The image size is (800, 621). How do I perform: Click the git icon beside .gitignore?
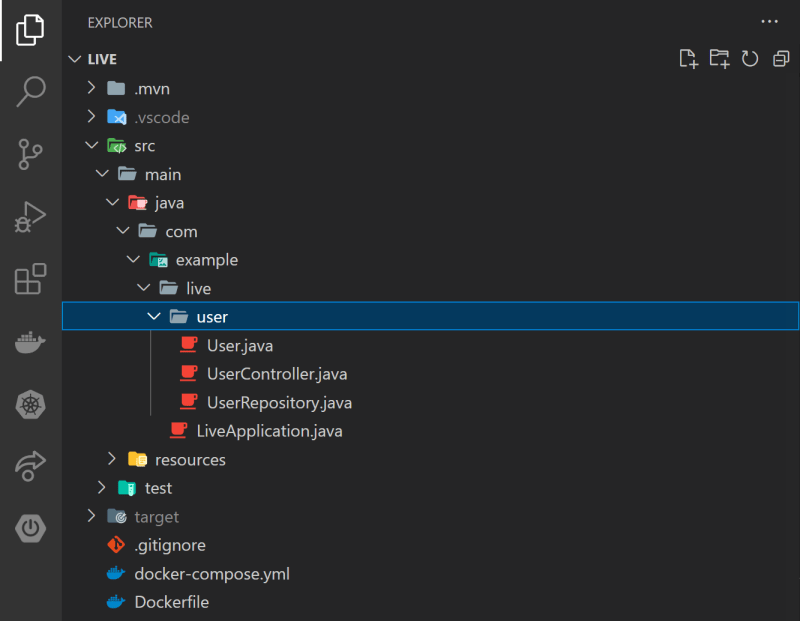point(116,545)
